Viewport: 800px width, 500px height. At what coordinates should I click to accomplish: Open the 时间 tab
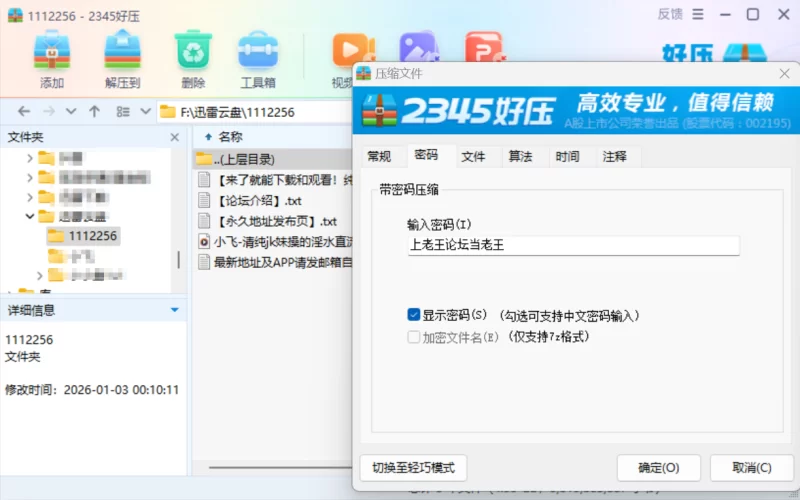click(567, 156)
